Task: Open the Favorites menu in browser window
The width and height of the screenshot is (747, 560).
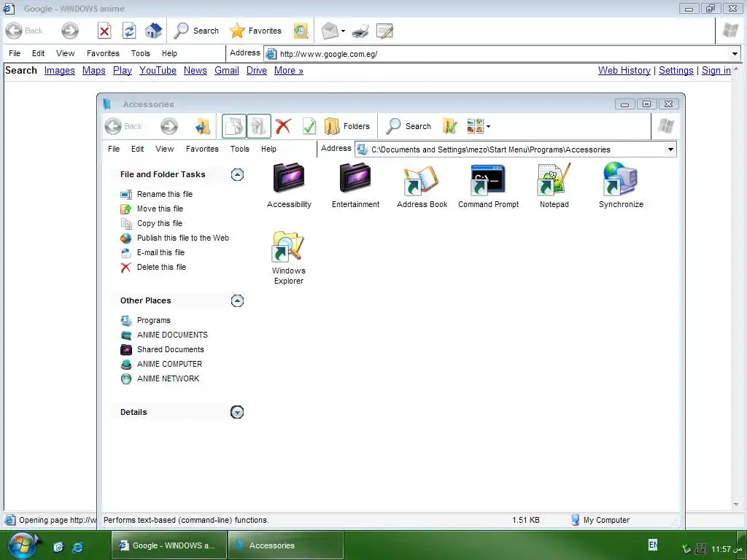Action: (103, 53)
